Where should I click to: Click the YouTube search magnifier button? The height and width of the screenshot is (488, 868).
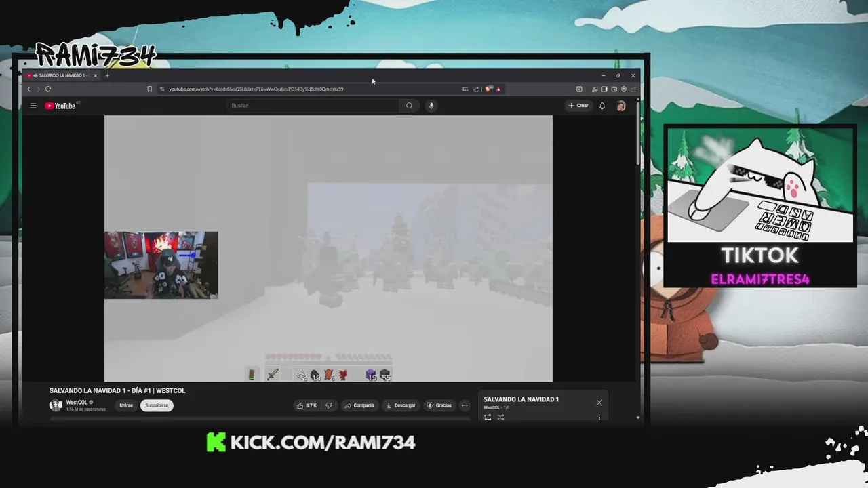click(409, 106)
